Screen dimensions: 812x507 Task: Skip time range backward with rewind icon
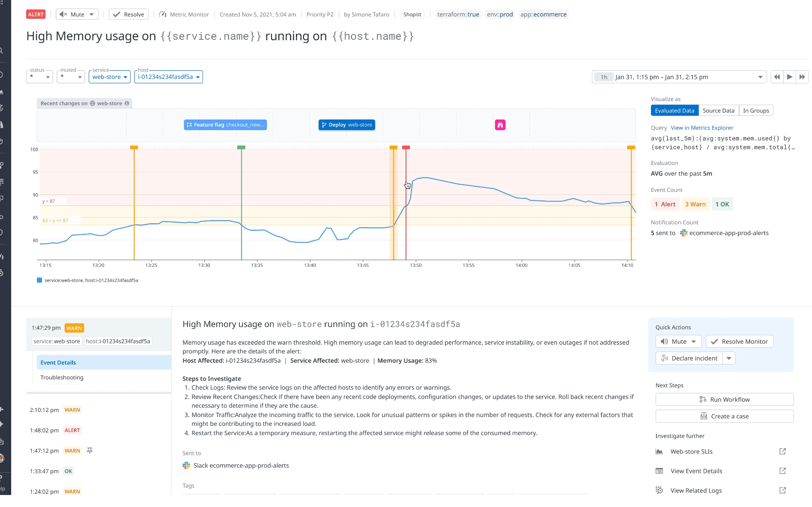[777, 77]
